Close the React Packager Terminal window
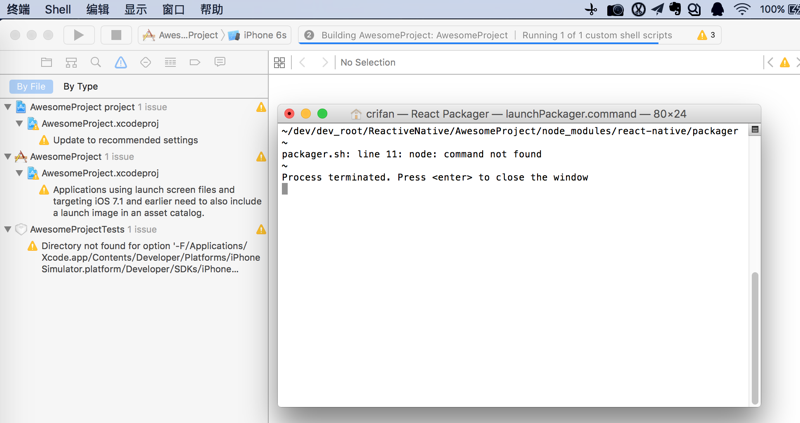Screen dimensions: 800x423 click(289, 113)
